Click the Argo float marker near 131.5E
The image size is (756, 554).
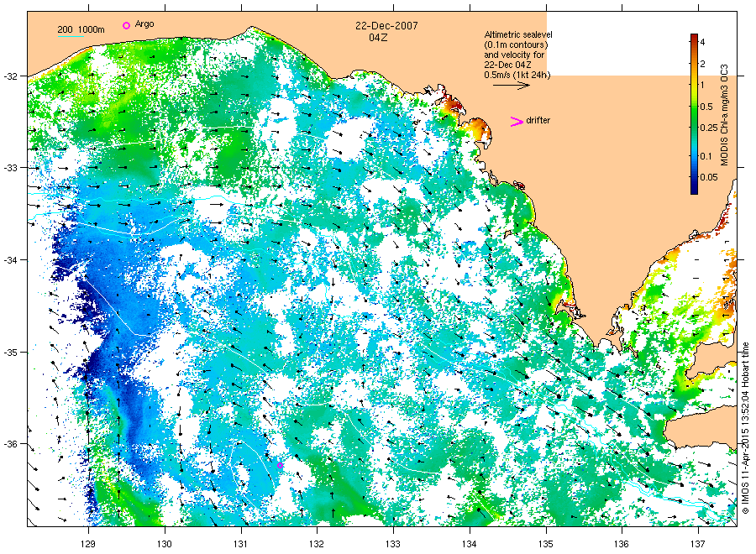pyautogui.click(x=280, y=465)
